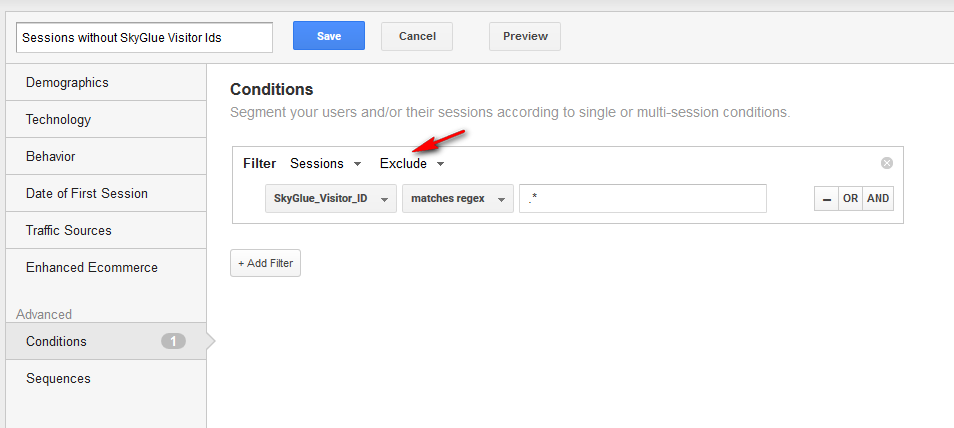The width and height of the screenshot is (954, 428).
Task: Open the SkyGlue_Visitor_ID dimension dropdown
Action: click(330, 198)
